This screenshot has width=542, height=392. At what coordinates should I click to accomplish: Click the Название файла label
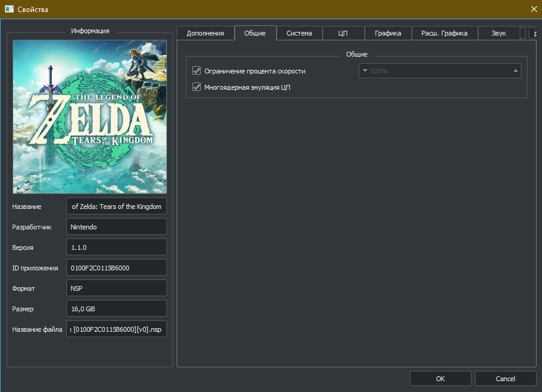[x=37, y=329]
